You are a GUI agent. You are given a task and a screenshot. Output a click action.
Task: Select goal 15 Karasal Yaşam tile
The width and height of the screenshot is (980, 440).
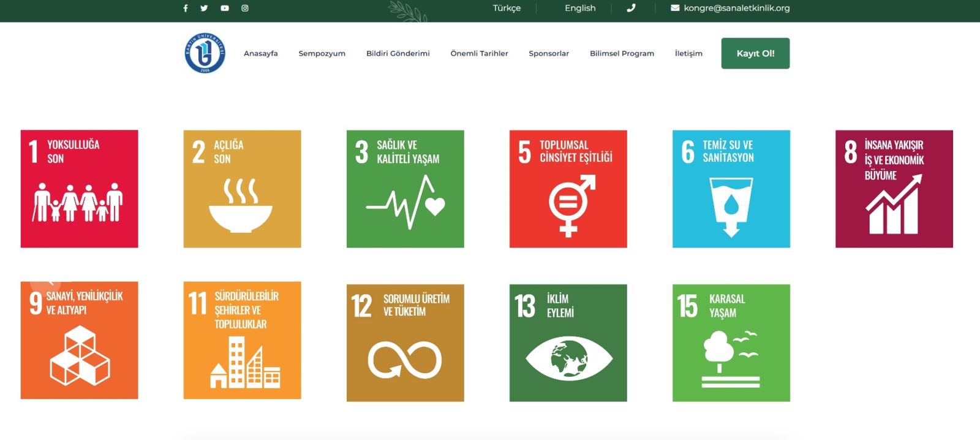pyautogui.click(x=731, y=343)
